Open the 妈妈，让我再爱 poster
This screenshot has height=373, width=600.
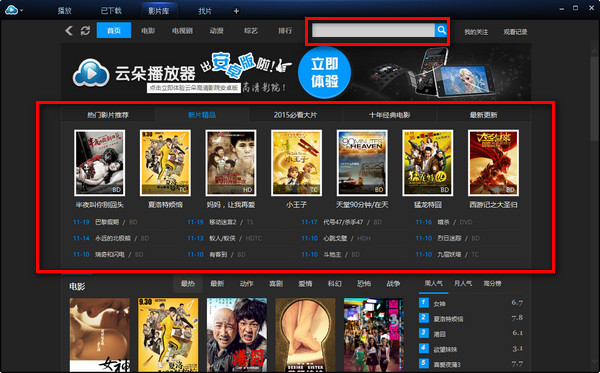point(231,163)
